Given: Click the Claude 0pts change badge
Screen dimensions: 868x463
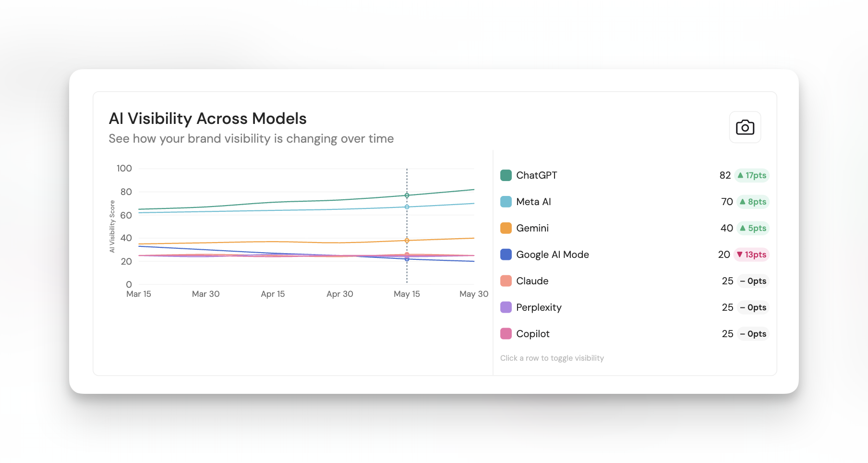Looking at the screenshot, I should [753, 281].
